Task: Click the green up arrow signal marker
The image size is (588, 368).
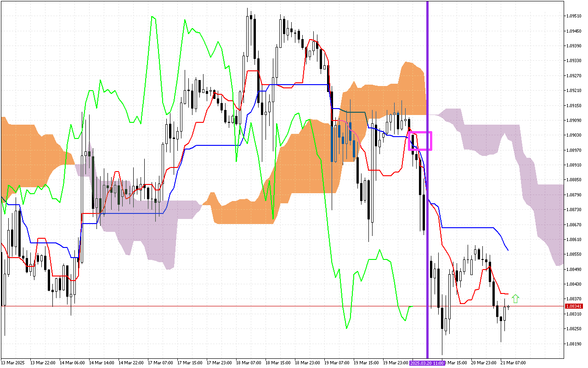Action: click(x=515, y=299)
